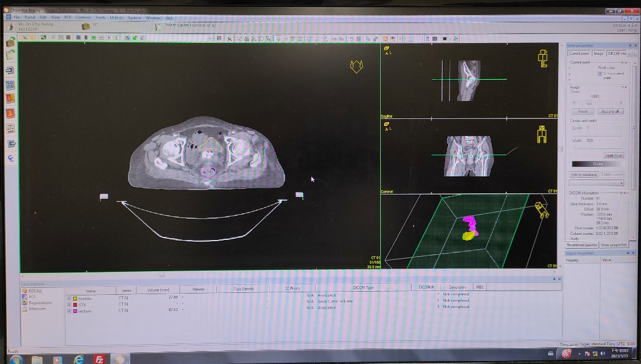Toggle the rectum ROI visibility checkbox
This screenshot has height=364, width=641.
pyautogui.click(x=69, y=310)
